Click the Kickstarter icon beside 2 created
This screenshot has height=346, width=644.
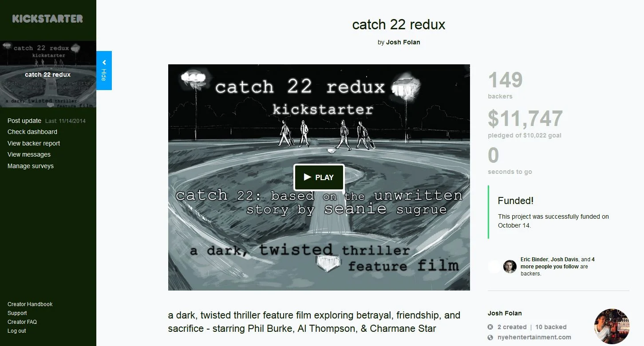click(x=490, y=327)
